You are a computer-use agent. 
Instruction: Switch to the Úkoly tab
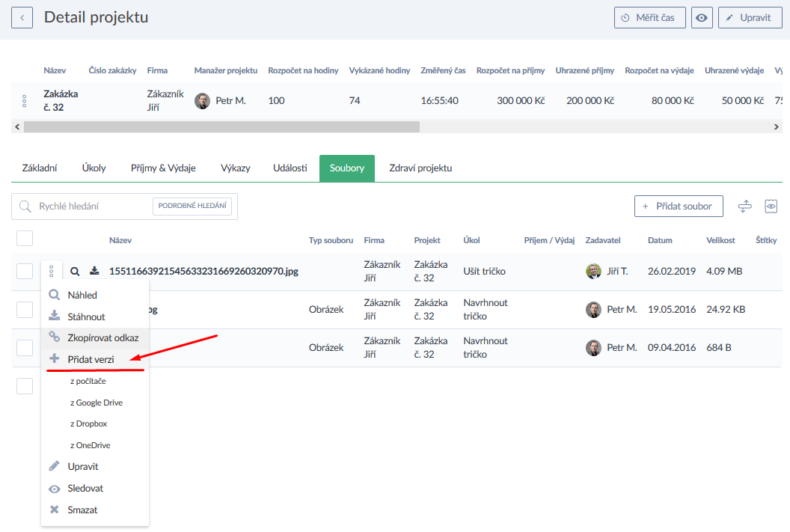click(x=94, y=168)
